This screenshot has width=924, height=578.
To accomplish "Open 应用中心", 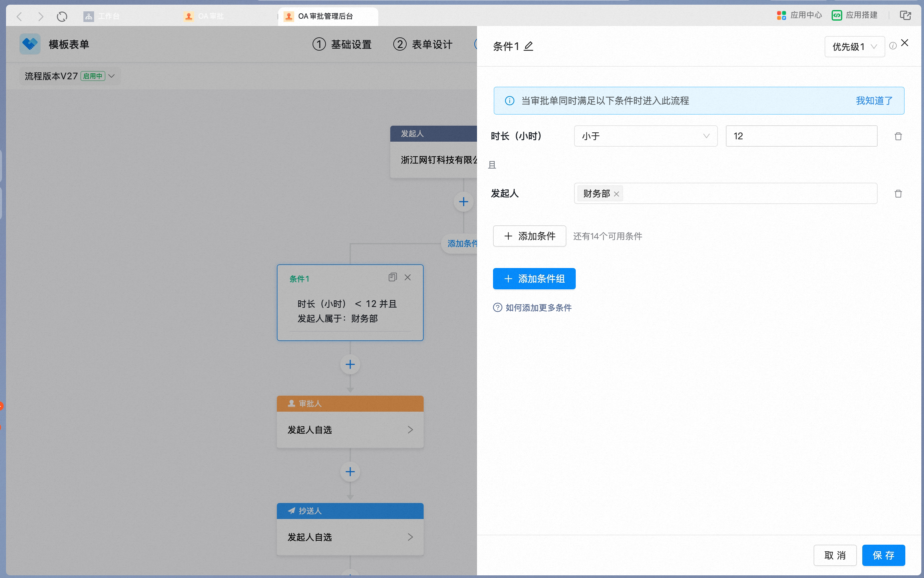I will [x=799, y=15].
